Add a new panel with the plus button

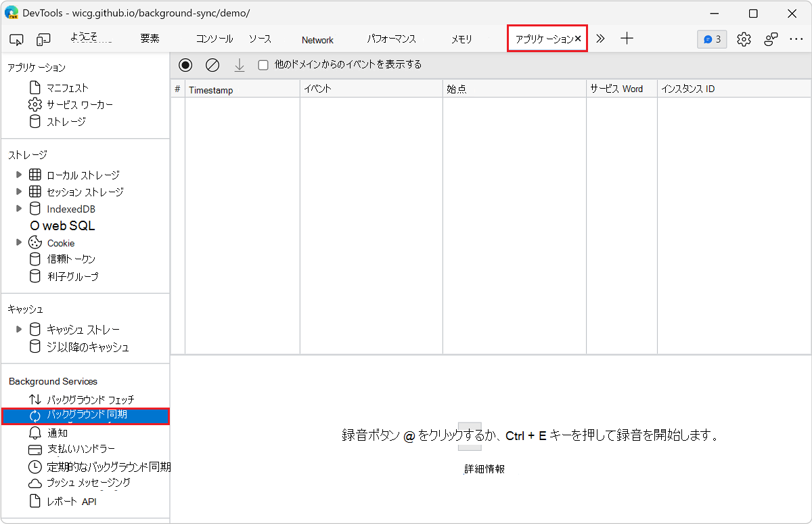627,39
